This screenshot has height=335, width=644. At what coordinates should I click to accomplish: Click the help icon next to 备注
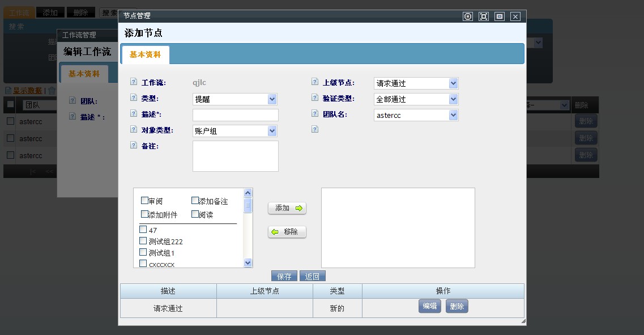click(134, 146)
